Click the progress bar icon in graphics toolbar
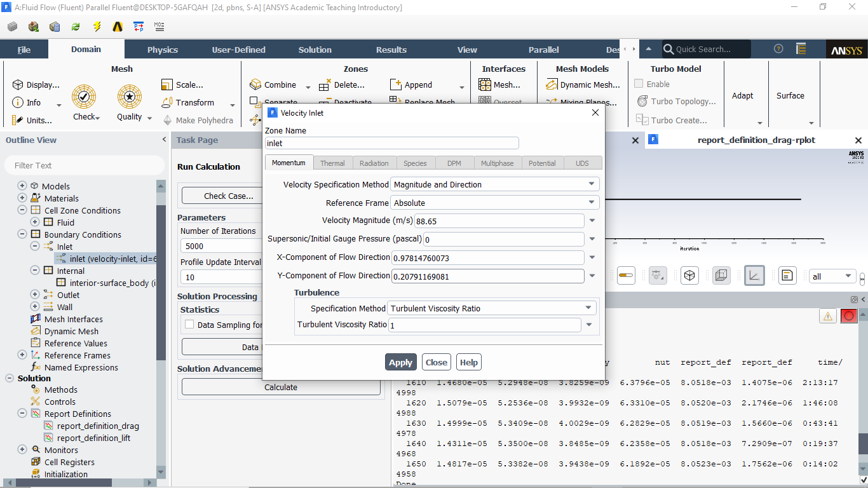The width and height of the screenshot is (868, 488). pos(627,276)
